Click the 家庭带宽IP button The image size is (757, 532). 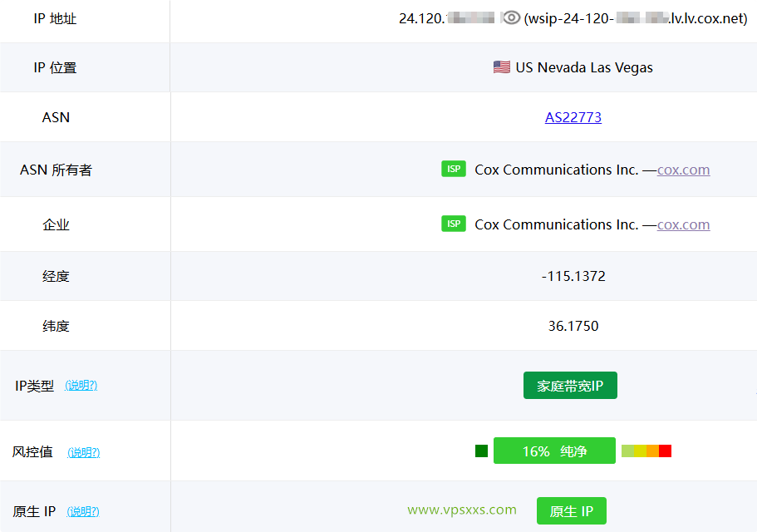[x=570, y=385]
